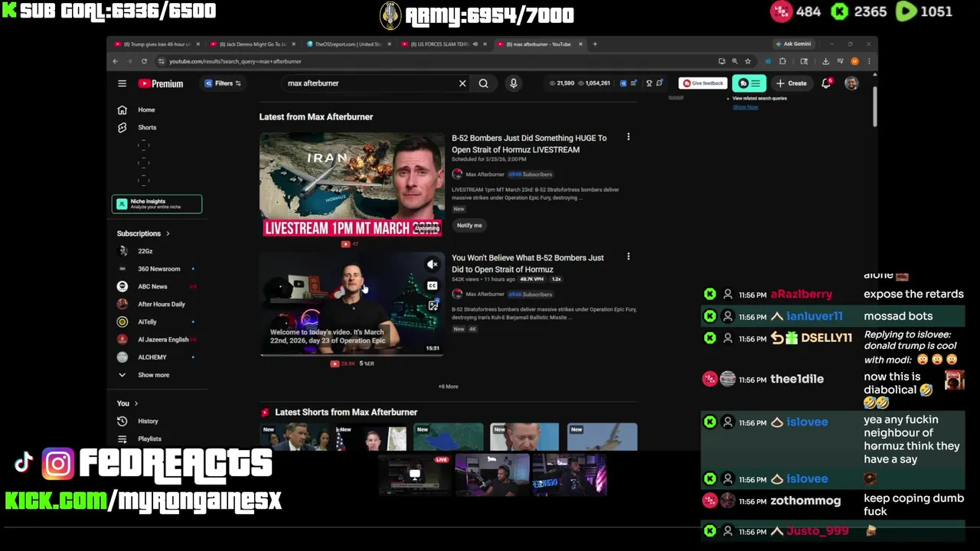
Task: Click the 'Show more' related queries link
Action: pyautogui.click(x=745, y=107)
